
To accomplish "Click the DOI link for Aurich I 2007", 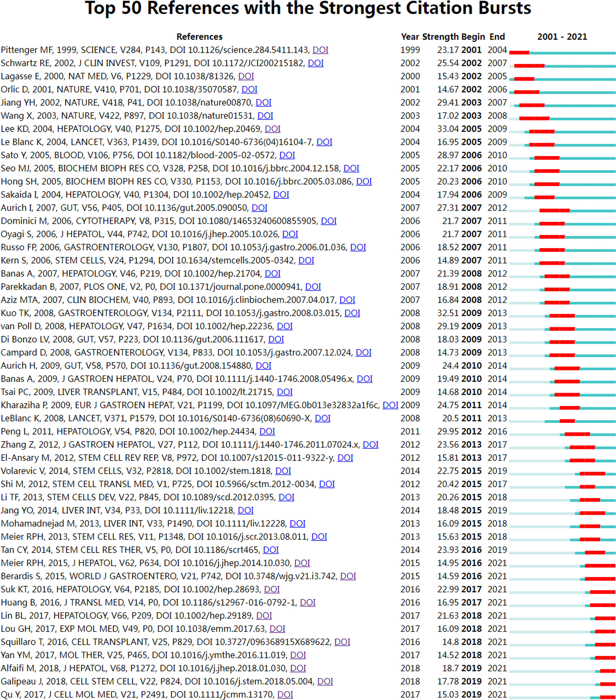I will 259,208.
